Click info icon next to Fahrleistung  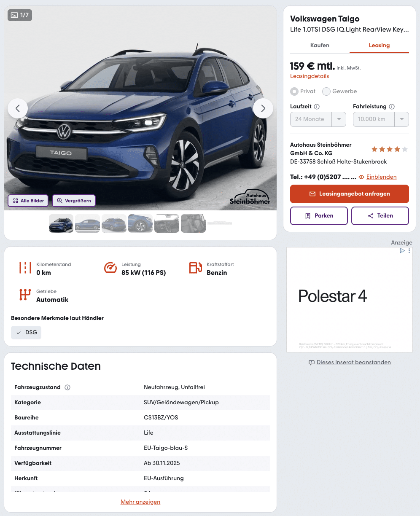pos(392,107)
